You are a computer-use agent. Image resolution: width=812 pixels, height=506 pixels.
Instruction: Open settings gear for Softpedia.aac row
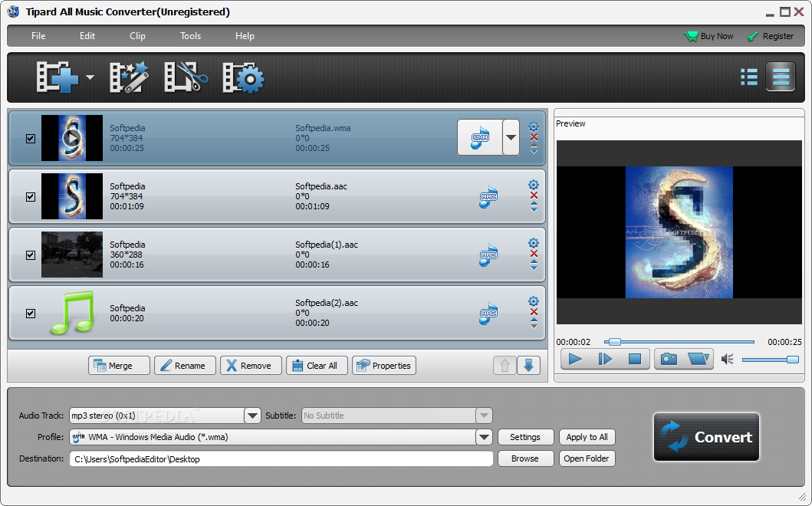pos(534,185)
